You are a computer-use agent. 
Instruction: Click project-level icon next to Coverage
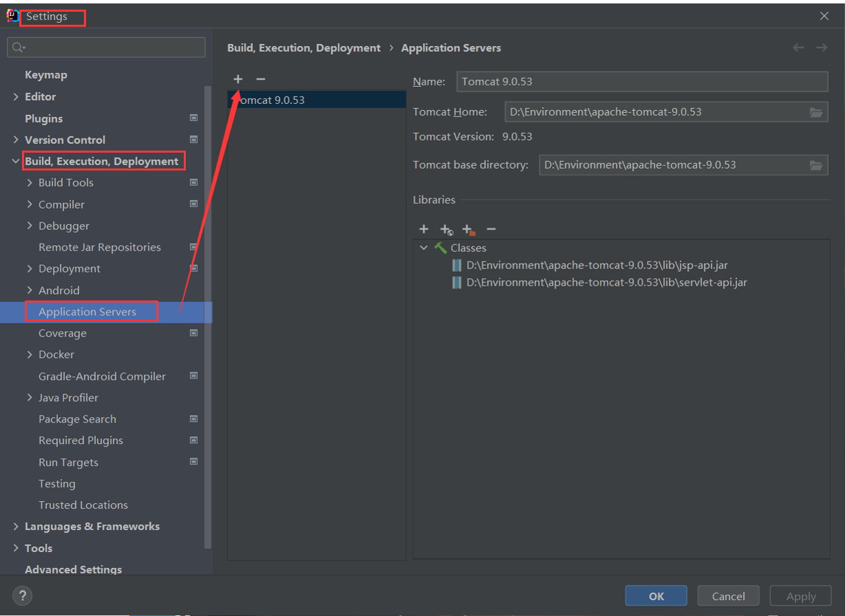point(194,332)
